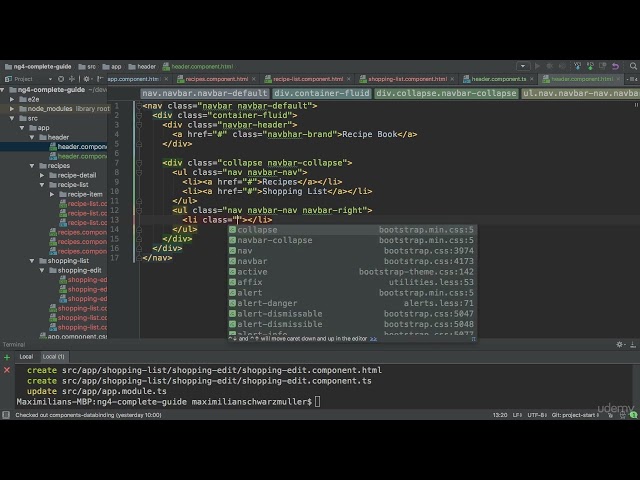Image resolution: width=640 pixels, height=480 pixels.
Task: Click the UTF-8 encoding in status bar
Action: (537, 415)
